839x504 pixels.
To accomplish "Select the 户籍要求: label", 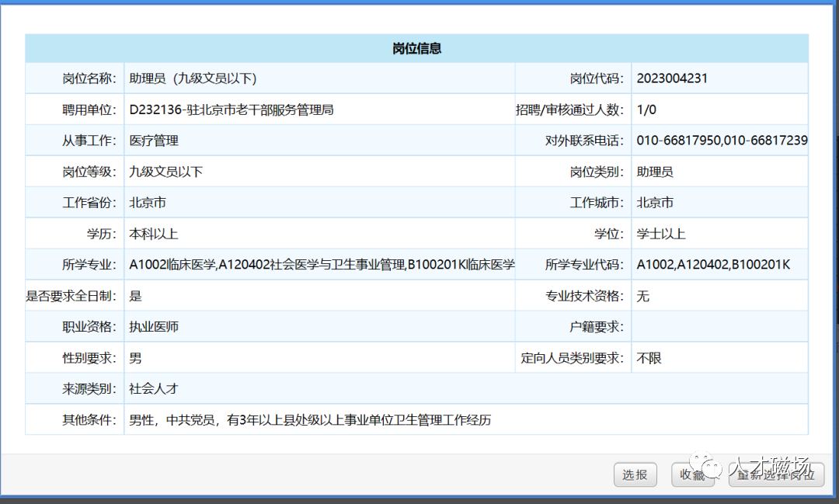I will pyautogui.click(x=597, y=327).
